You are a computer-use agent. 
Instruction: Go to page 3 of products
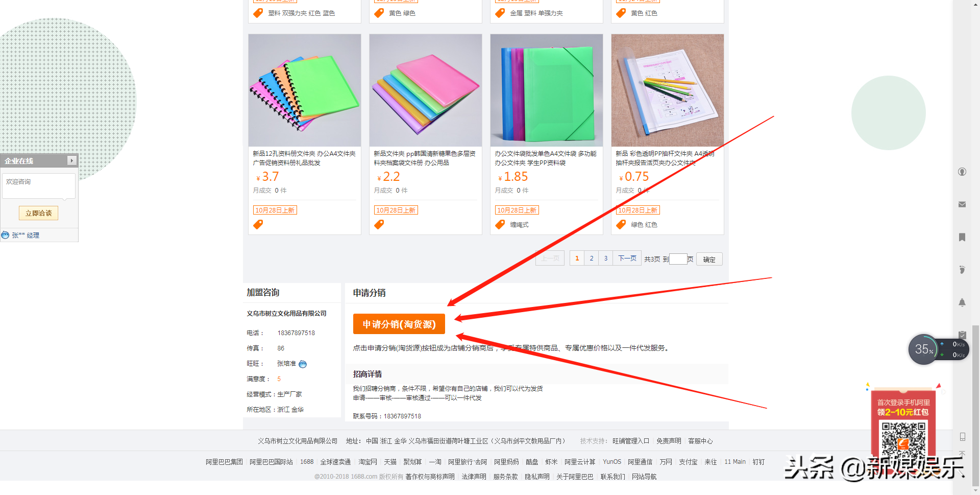coord(606,258)
